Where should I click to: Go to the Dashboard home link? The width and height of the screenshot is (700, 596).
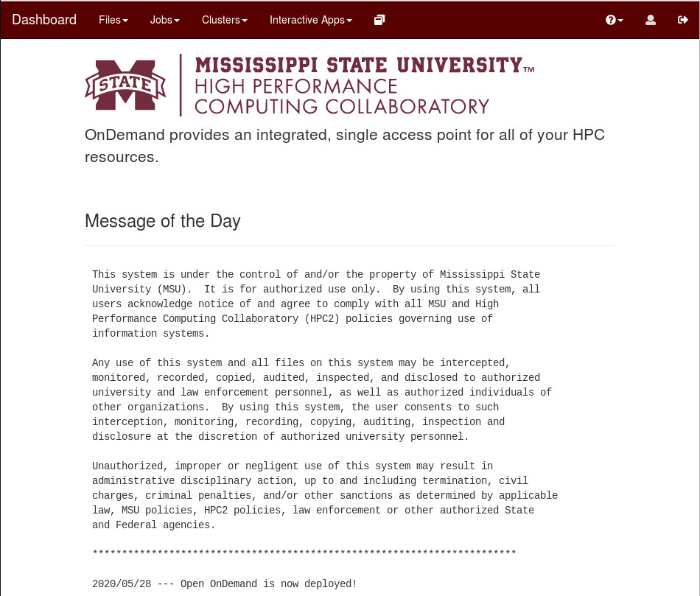point(44,20)
